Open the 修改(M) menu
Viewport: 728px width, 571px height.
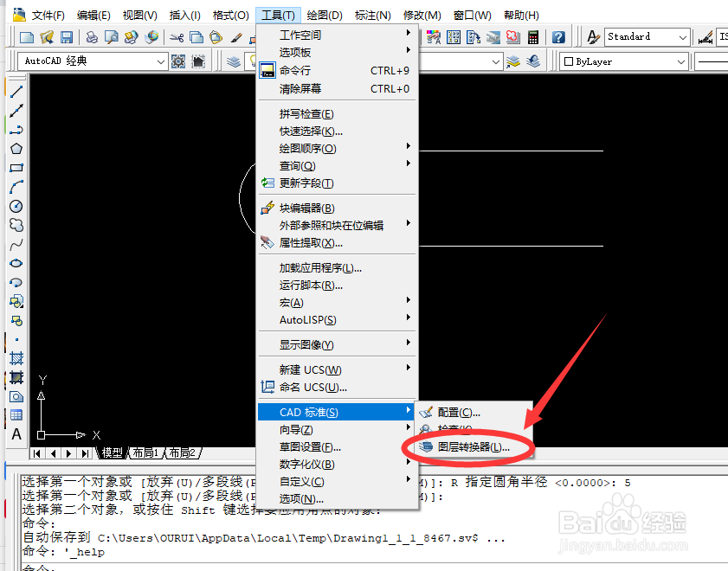[422, 16]
